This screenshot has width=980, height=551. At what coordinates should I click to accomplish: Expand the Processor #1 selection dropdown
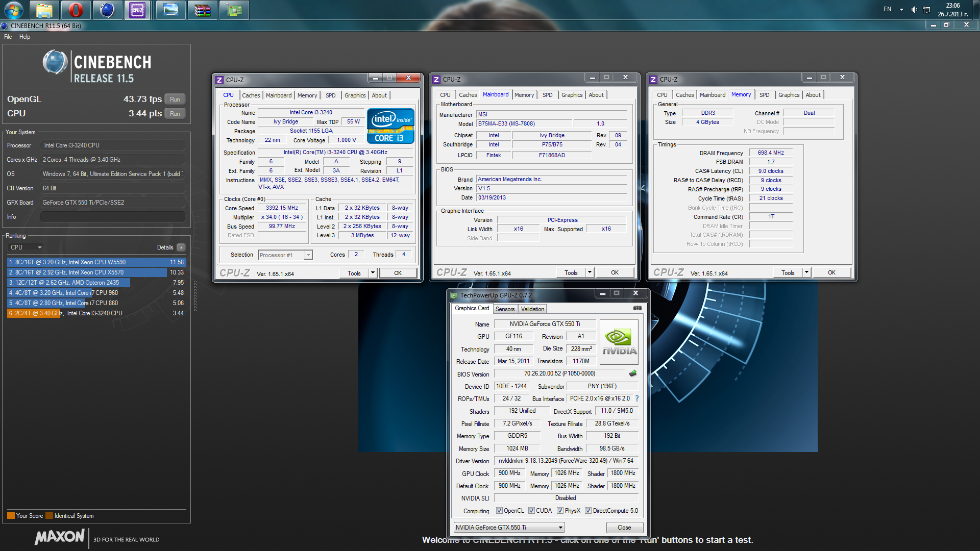point(308,255)
